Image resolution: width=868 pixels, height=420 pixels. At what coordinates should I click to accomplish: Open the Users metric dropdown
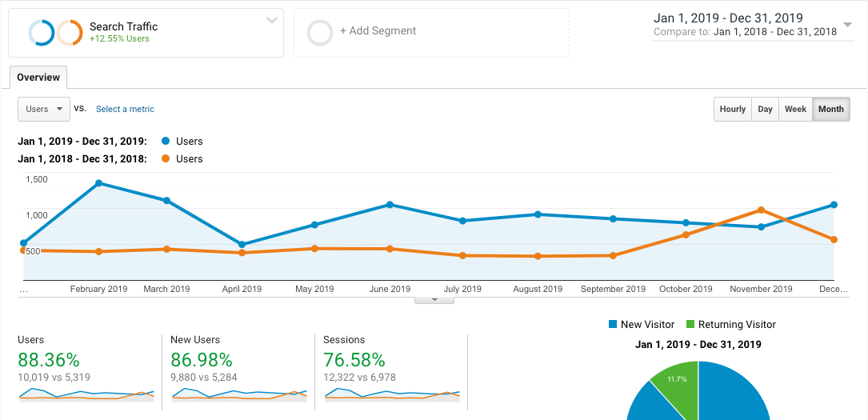coord(44,109)
